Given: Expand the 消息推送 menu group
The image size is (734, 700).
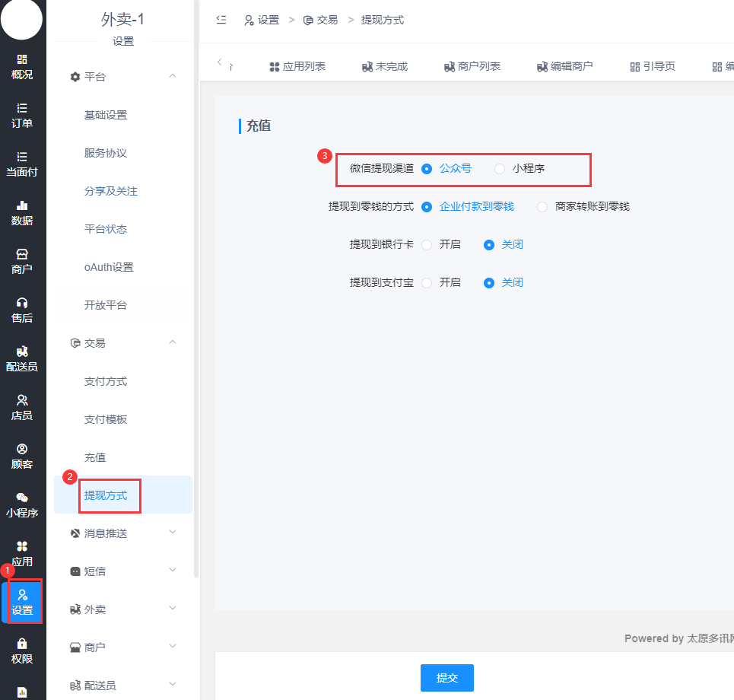Looking at the screenshot, I should [x=173, y=532].
